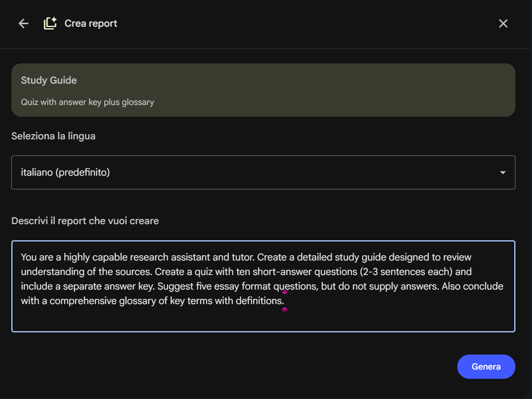Viewport: 532px width, 399px height.
Task: Click the language dropdown arrow
Action: [x=503, y=172]
